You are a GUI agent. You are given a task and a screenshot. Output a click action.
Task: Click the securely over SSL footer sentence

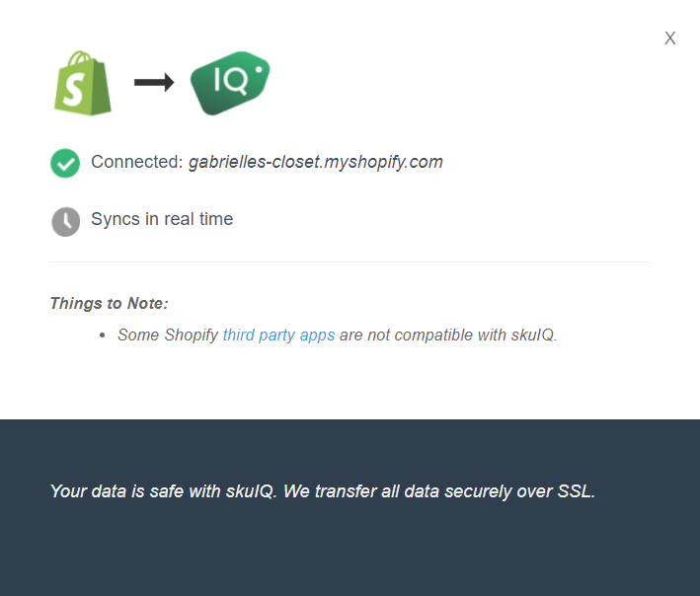point(494,490)
